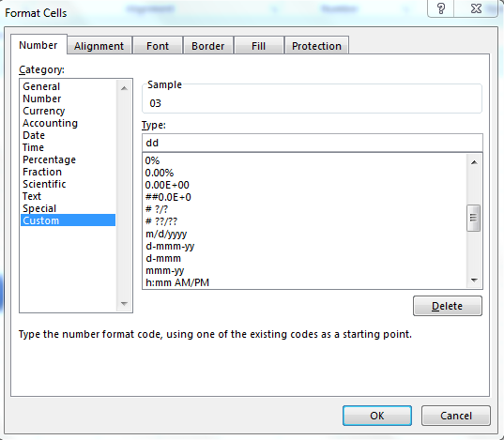Choose Number in the Category list
504x440 pixels.
(x=68, y=99)
